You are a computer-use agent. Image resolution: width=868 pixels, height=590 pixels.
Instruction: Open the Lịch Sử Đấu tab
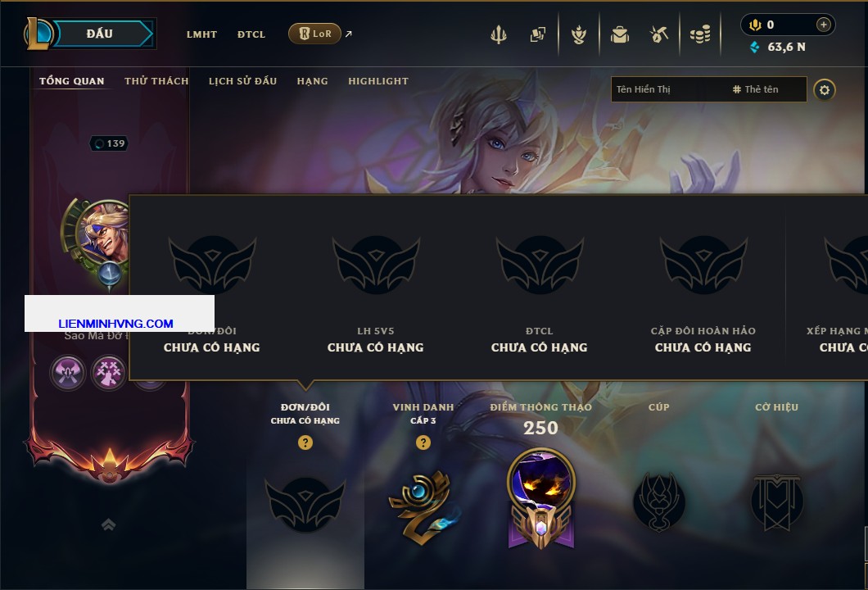[242, 81]
